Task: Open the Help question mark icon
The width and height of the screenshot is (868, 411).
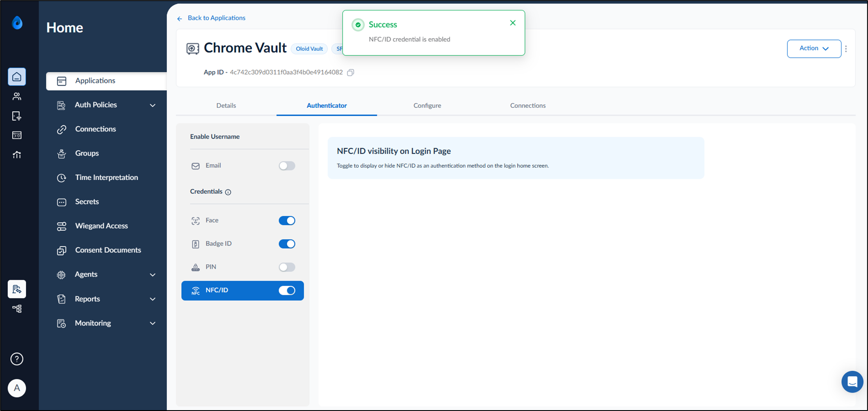Action: pos(17,359)
